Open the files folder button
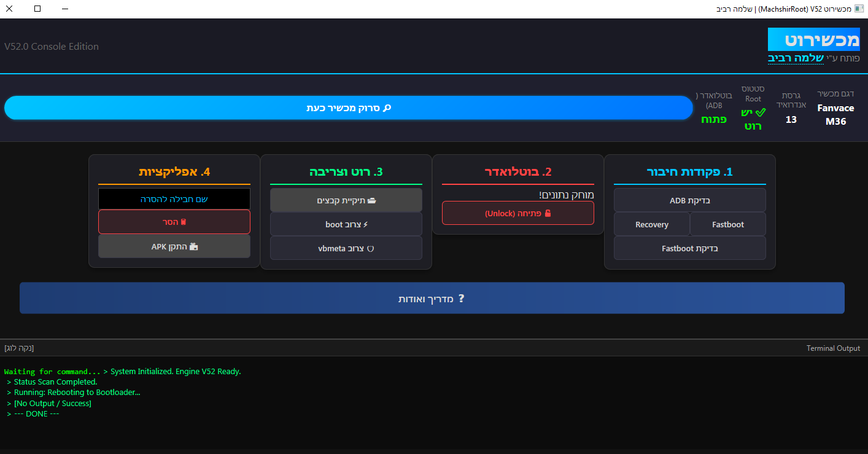This screenshot has width=868, height=454. pyautogui.click(x=346, y=200)
